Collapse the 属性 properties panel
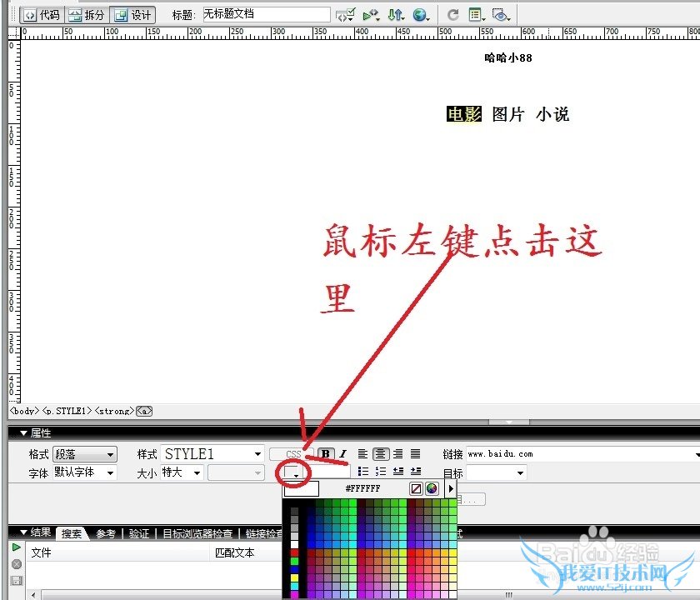The height and width of the screenshot is (600, 700). pyautogui.click(x=23, y=433)
